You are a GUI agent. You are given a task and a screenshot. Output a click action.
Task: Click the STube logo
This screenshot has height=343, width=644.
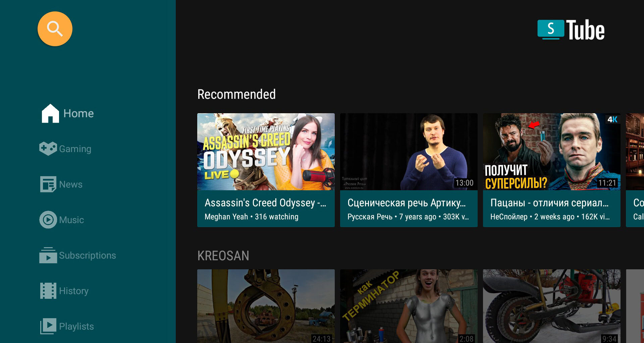tap(571, 30)
